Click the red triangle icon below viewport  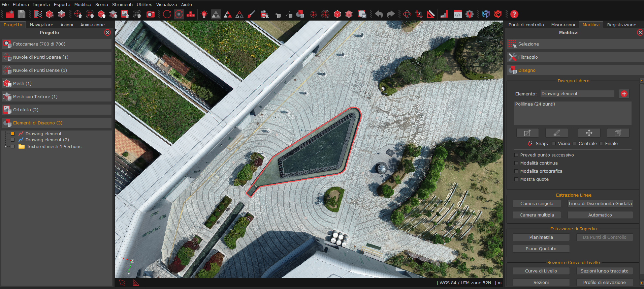pos(136,283)
